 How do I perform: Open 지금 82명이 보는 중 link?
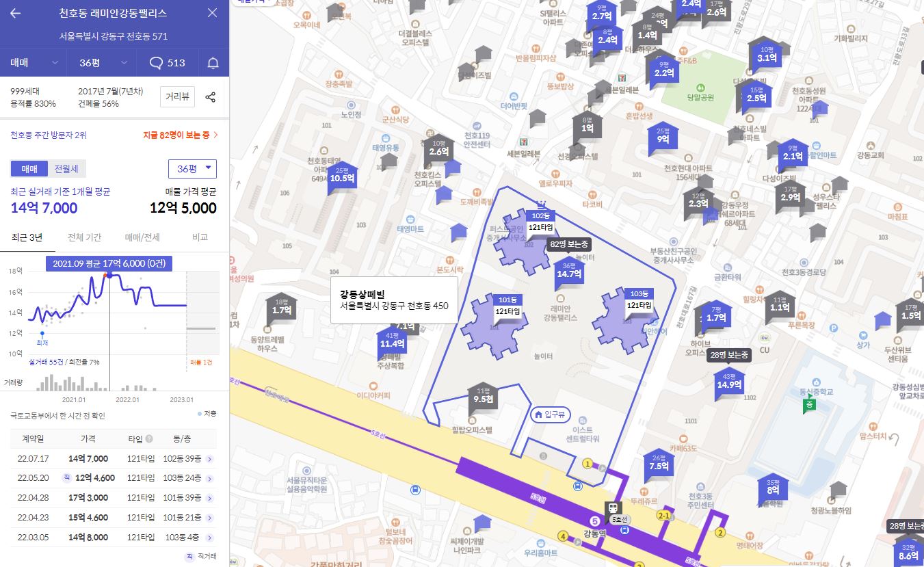(x=181, y=135)
